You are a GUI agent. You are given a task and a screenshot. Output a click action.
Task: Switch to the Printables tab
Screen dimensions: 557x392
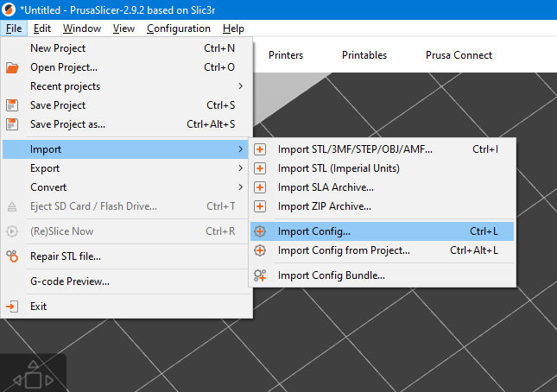[x=364, y=55]
